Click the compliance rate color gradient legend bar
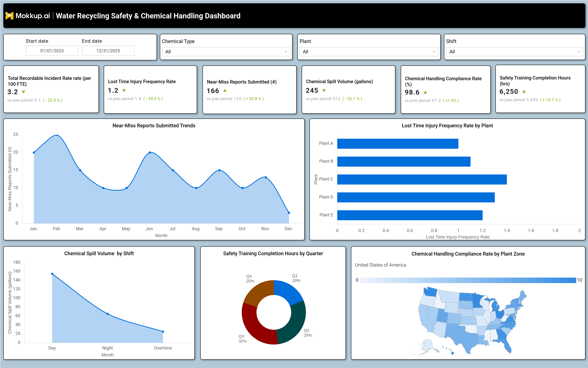The width and height of the screenshot is (588, 368). (x=468, y=280)
